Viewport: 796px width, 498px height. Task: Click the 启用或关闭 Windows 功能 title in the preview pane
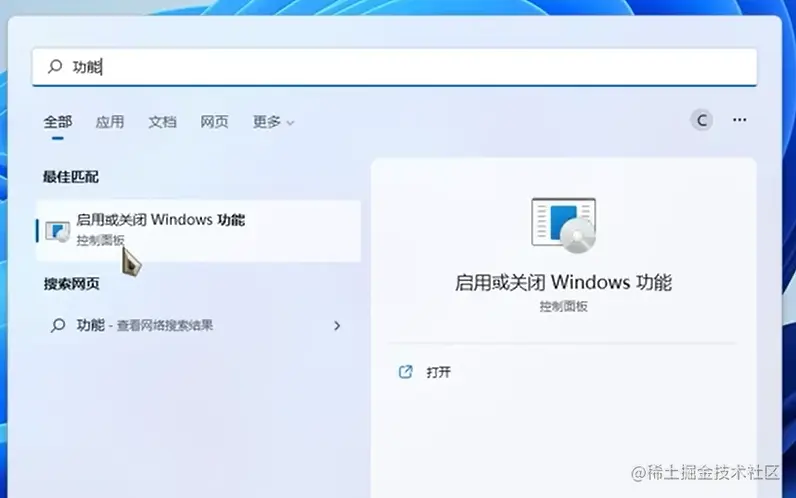(563, 282)
